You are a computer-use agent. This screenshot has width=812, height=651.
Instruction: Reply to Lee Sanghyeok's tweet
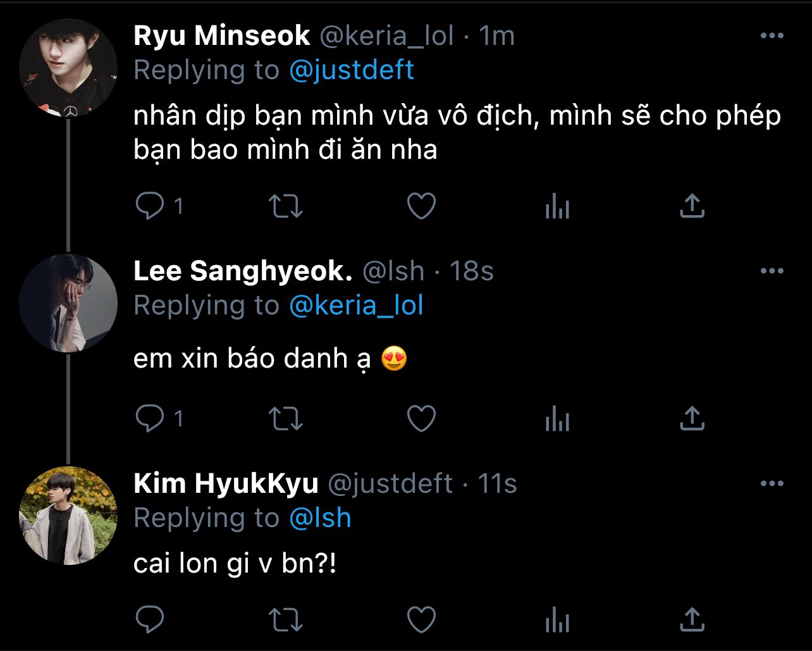151,418
